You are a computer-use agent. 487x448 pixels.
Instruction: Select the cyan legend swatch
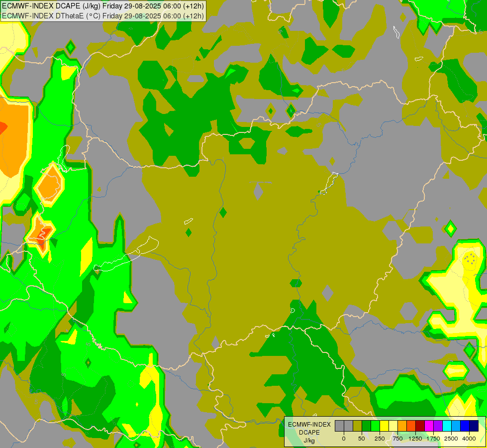click(447, 426)
